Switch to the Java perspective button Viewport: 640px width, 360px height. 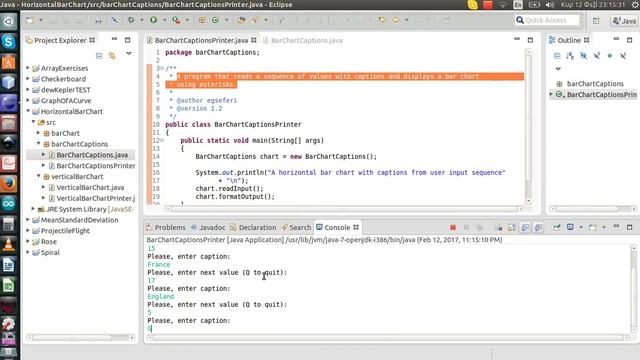[624, 20]
